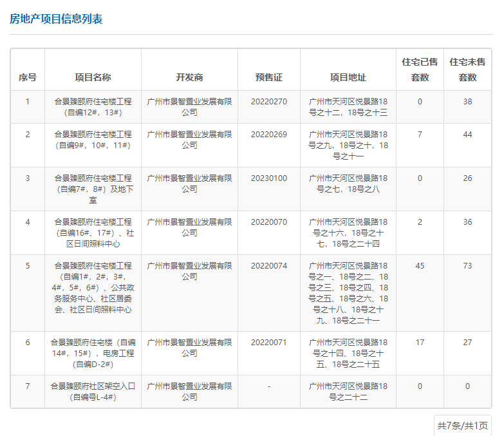Select presale permit number 20220270
This screenshot has width=504, height=436.
pos(269,102)
